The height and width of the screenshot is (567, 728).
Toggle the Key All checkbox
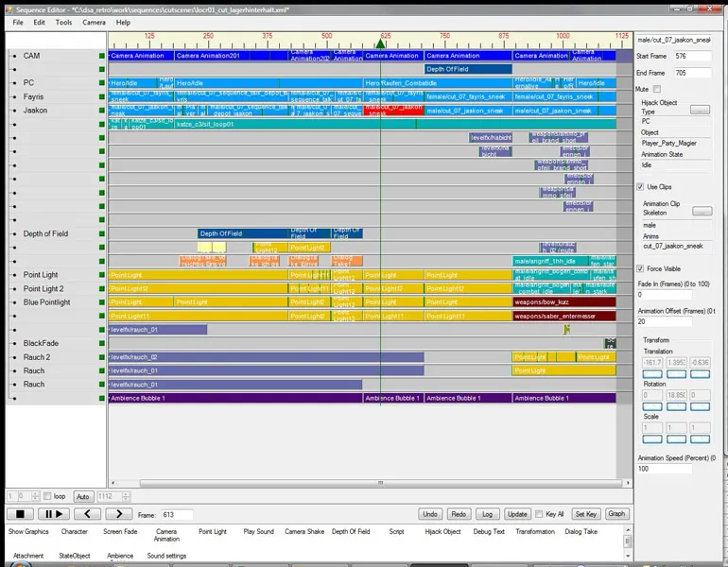pyautogui.click(x=538, y=514)
